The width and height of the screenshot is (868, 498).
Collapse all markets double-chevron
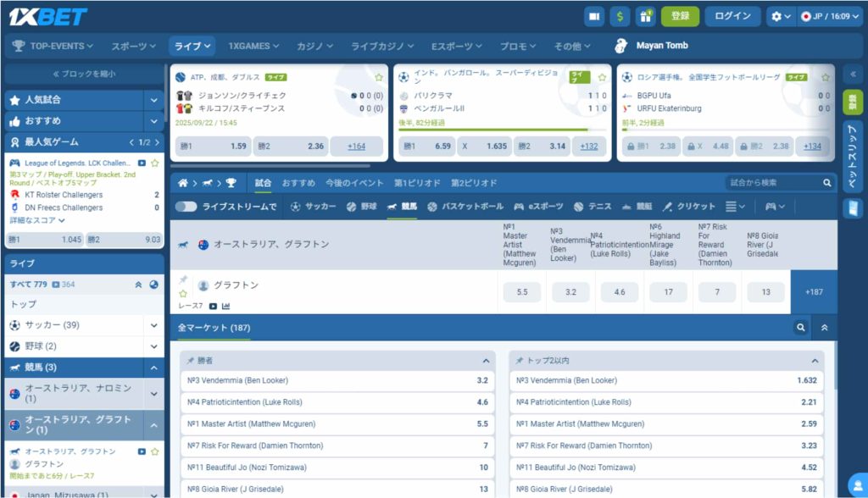pos(824,328)
